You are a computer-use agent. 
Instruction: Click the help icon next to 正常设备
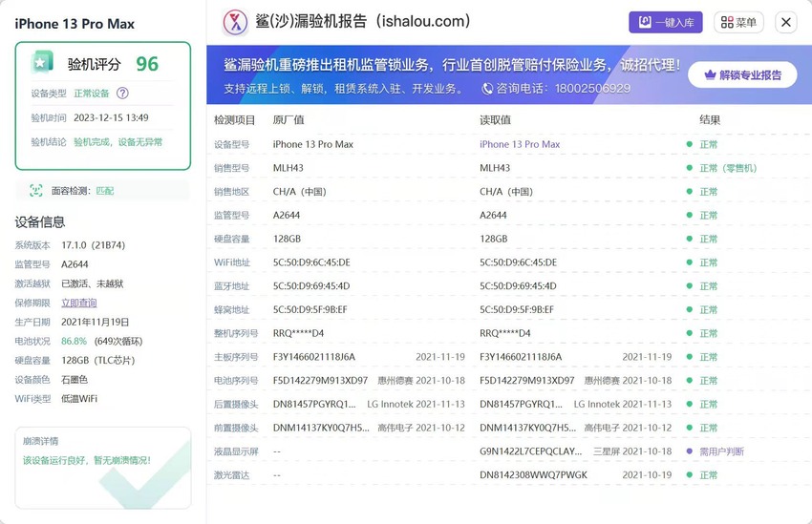122,94
